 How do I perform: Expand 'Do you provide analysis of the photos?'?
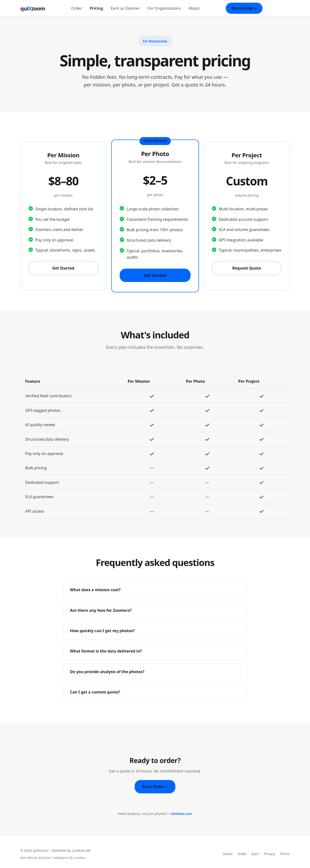pos(155,672)
